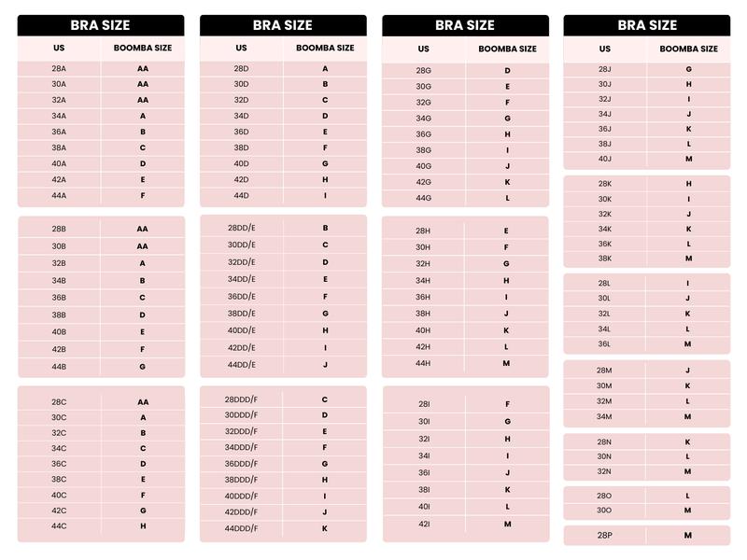Select the 36D size entry
The image size is (747, 560).
[x=283, y=132]
